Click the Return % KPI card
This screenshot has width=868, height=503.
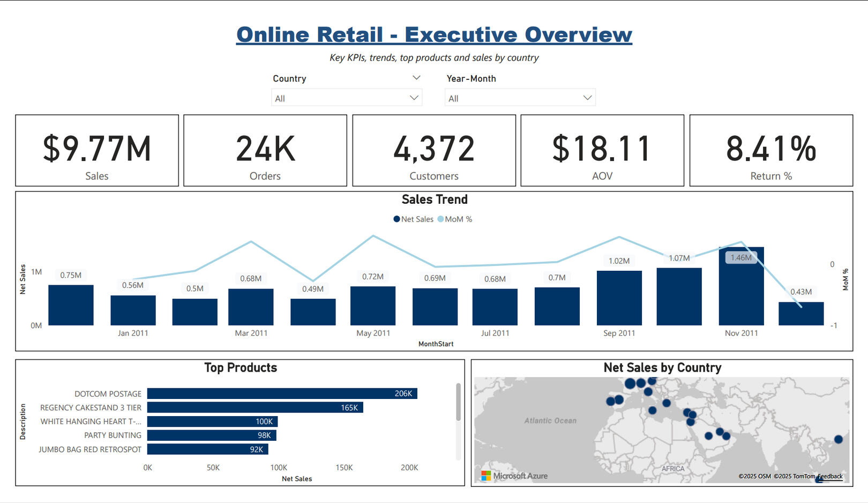[770, 151]
